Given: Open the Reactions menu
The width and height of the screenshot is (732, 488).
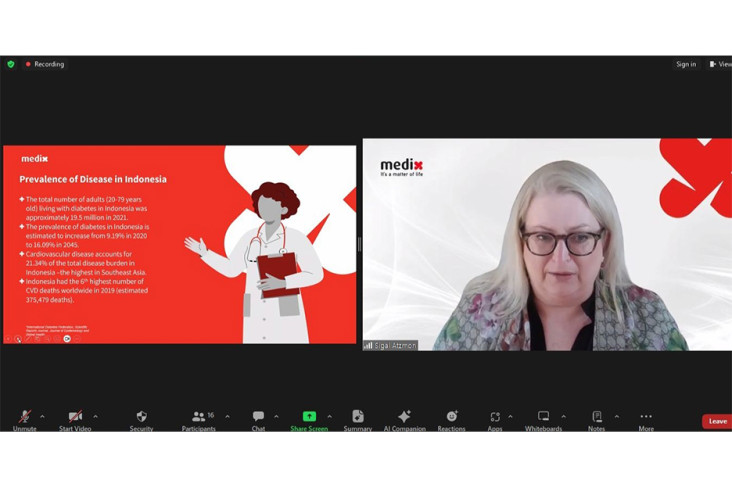Looking at the screenshot, I should coord(451,416).
